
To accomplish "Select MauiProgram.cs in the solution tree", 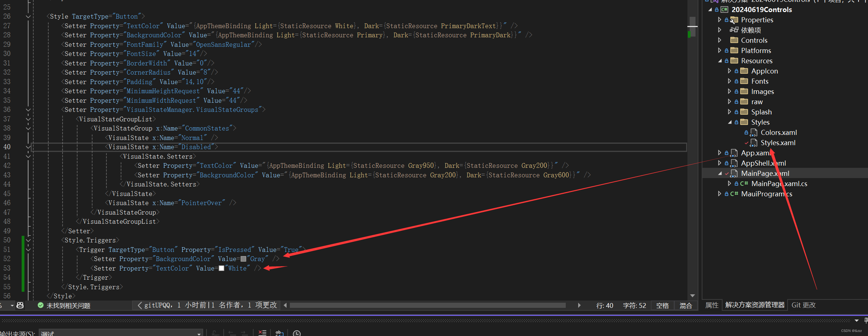I will (x=766, y=194).
